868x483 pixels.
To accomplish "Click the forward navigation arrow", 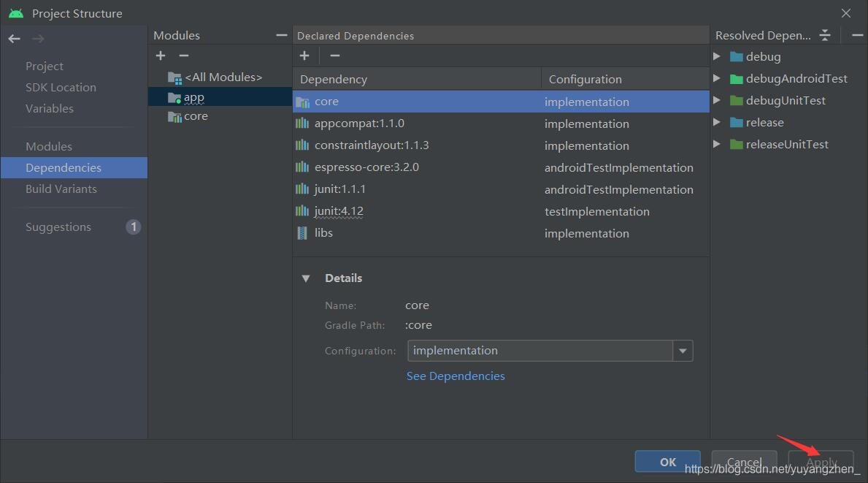I will 38,39.
